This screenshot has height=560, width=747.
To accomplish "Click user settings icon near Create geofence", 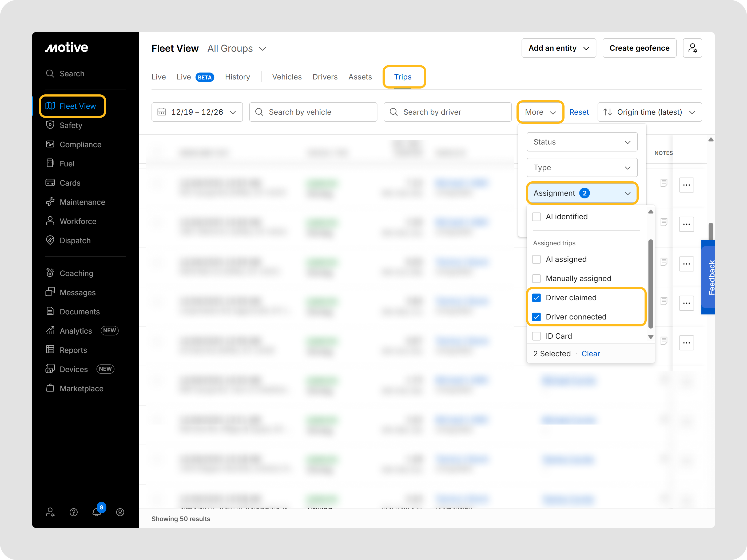I will 692,48.
